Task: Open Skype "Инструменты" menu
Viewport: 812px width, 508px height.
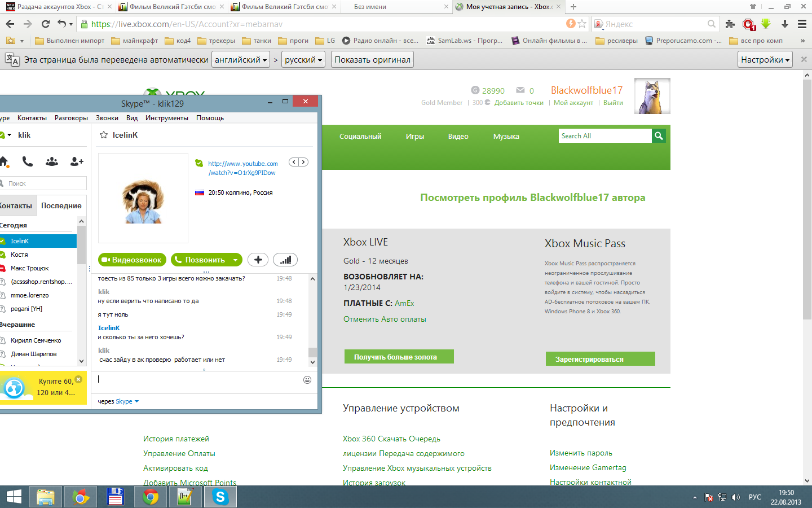Action: (167, 118)
